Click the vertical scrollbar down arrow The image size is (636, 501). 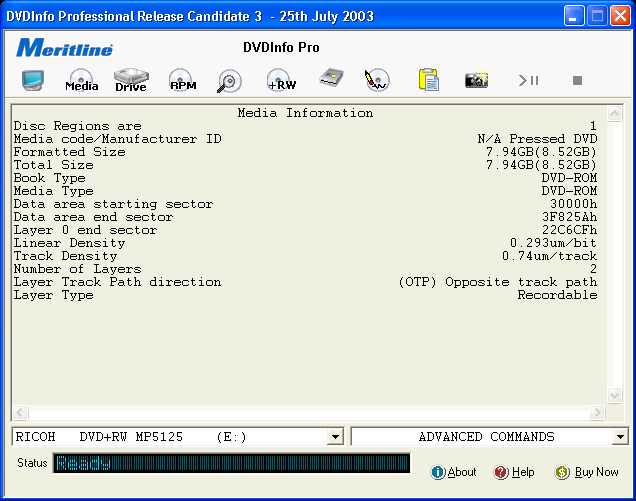tap(615, 395)
